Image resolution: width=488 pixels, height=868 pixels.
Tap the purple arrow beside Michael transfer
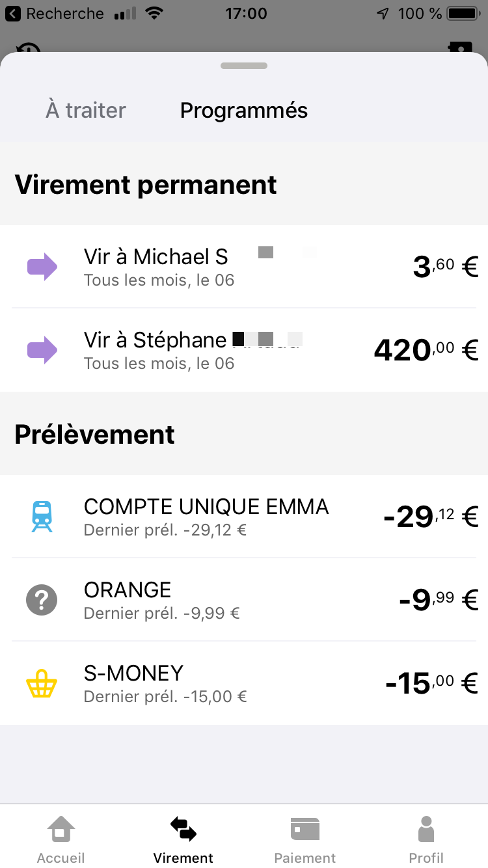point(42,267)
